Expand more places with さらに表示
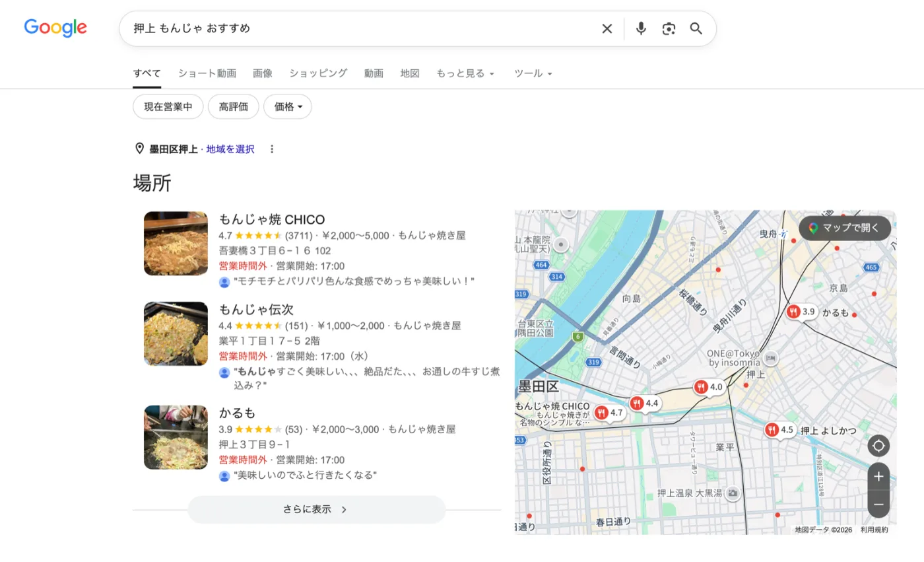Image resolution: width=924 pixels, height=562 pixels. [317, 510]
